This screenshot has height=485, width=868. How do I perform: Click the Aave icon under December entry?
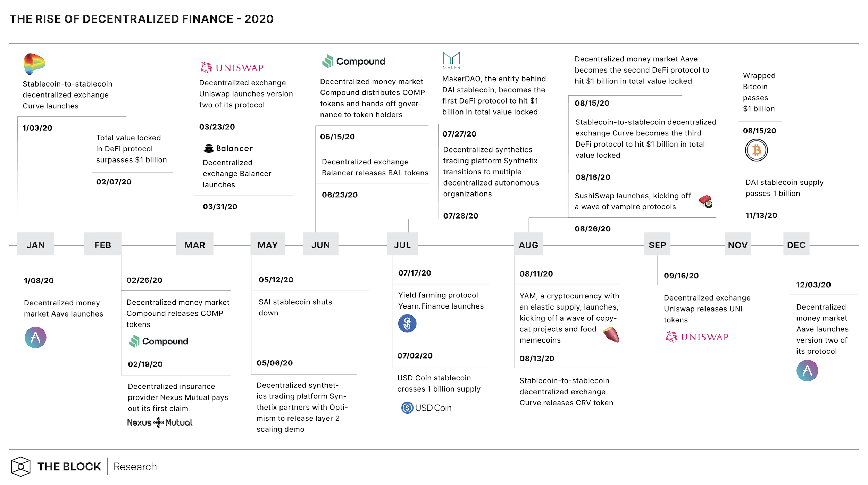(807, 371)
